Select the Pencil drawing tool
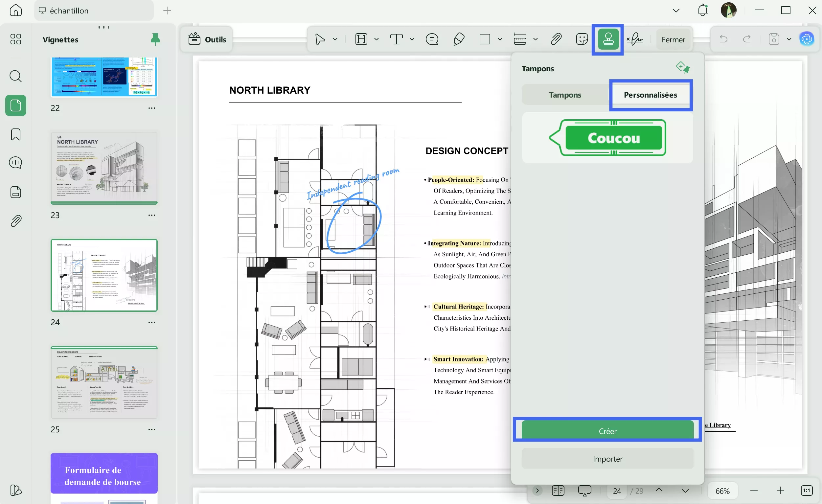The width and height of the screenshot is (822, 504). pos(459,39)
